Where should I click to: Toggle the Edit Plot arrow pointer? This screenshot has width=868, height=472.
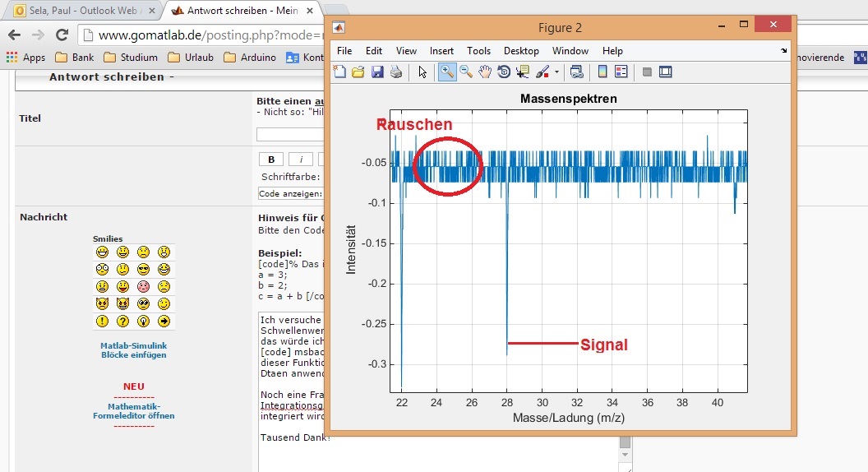[x=422, y=72]
